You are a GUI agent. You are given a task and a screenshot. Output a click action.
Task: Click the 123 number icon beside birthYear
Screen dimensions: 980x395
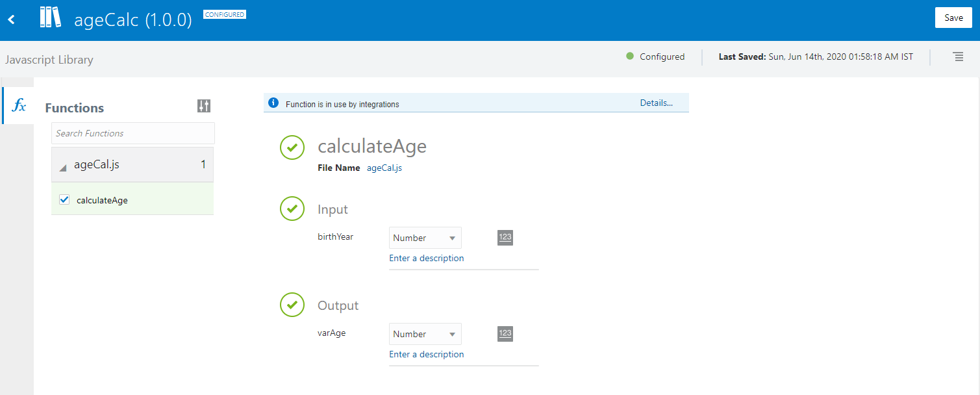pyautogui.click(x=505, y=238)
